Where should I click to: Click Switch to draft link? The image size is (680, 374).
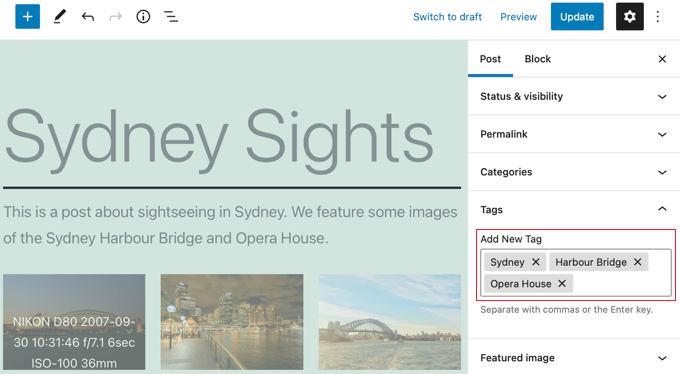point(447,17)
